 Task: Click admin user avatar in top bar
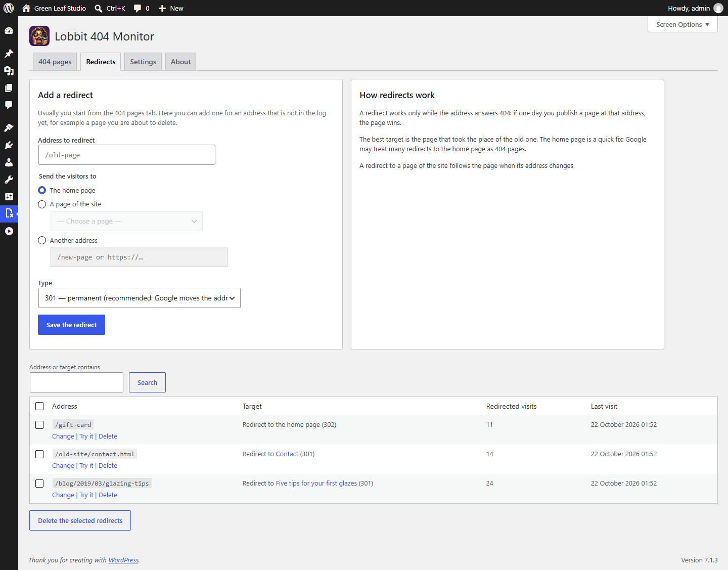click(718, 8)
